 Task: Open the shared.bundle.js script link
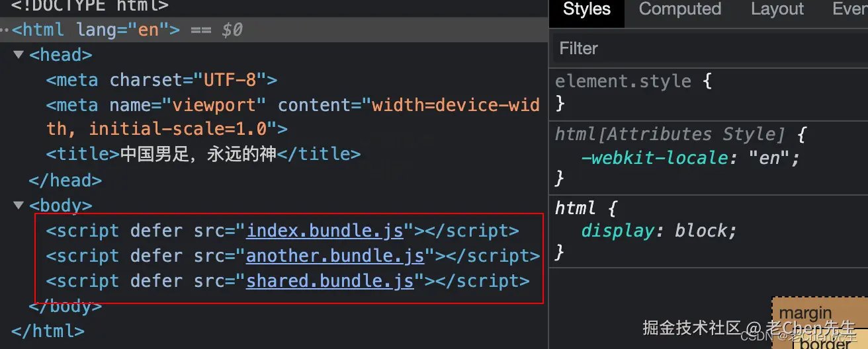tap(329, 281)
